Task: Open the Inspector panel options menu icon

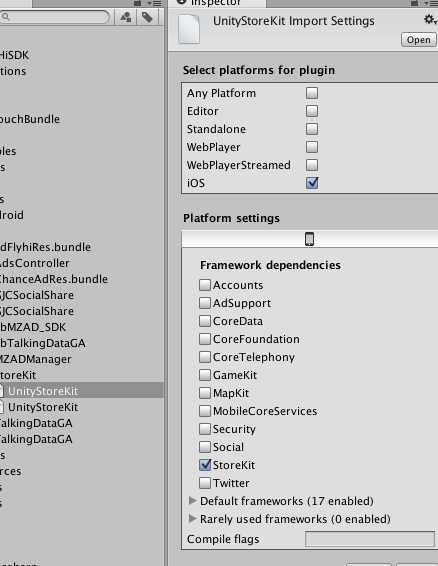Action: point(431,3)
